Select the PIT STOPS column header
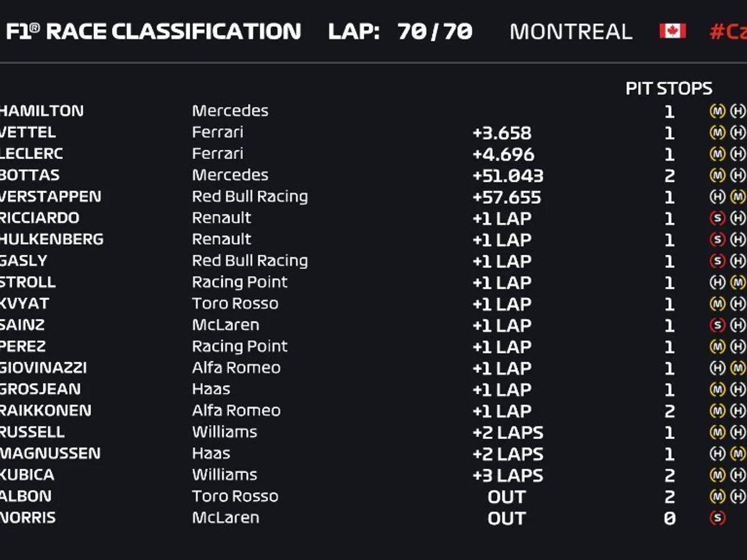Image resolution: width=747 pixels, height=560 pixels. click(x=669, y=89)
